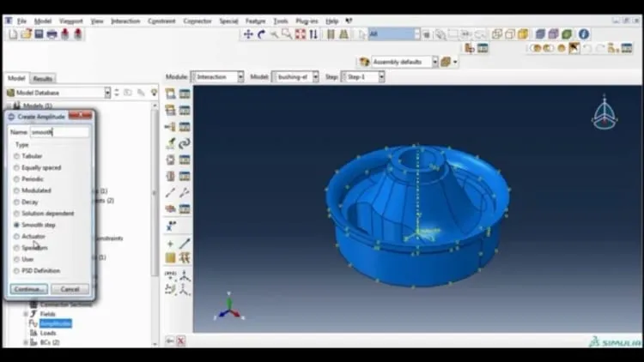Image resolution: width=644 pixels, height=362 pixels.
Task: Click the Auto-fit view icon
Action: click(x=301, y=34)
